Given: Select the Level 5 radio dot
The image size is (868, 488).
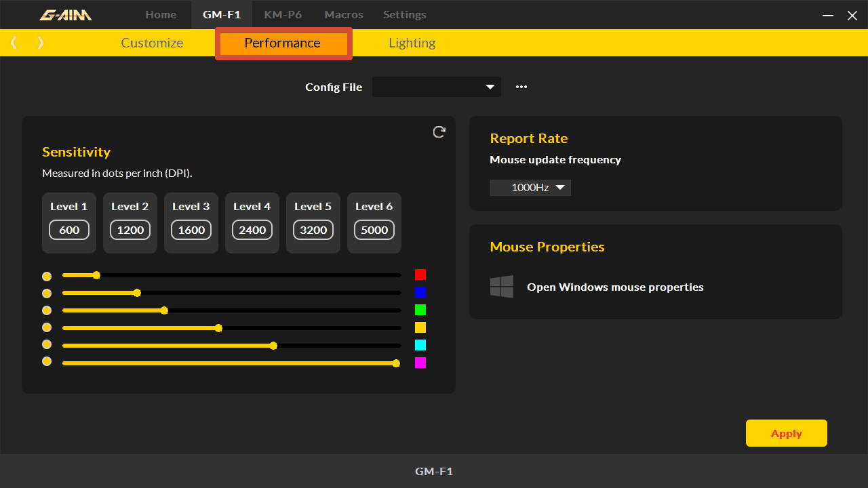Looking at the screenshot, I should [47, 344].
